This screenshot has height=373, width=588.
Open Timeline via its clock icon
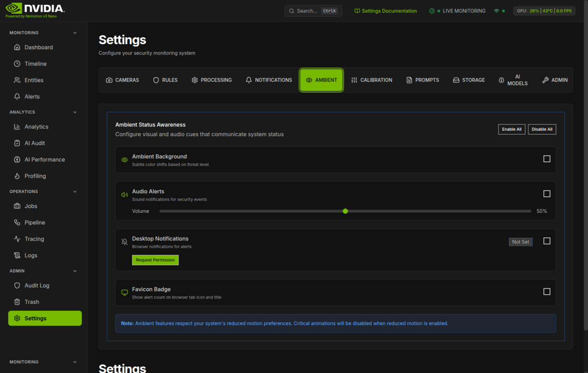(17, 64)
